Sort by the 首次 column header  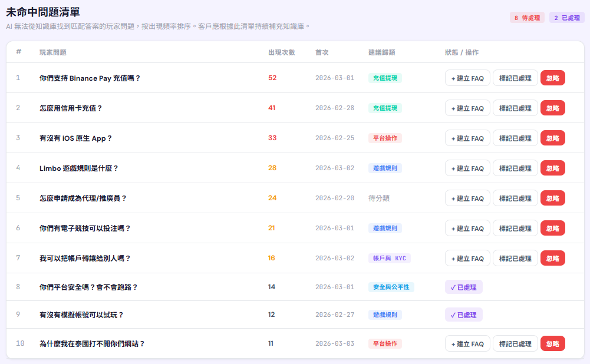point(322,52)
